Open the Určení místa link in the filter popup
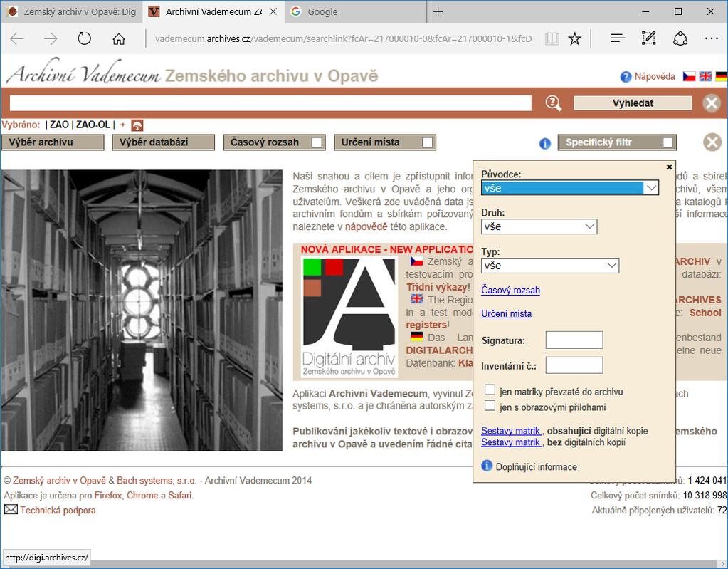This screenshot has height=569, width=728. (506, 313)
